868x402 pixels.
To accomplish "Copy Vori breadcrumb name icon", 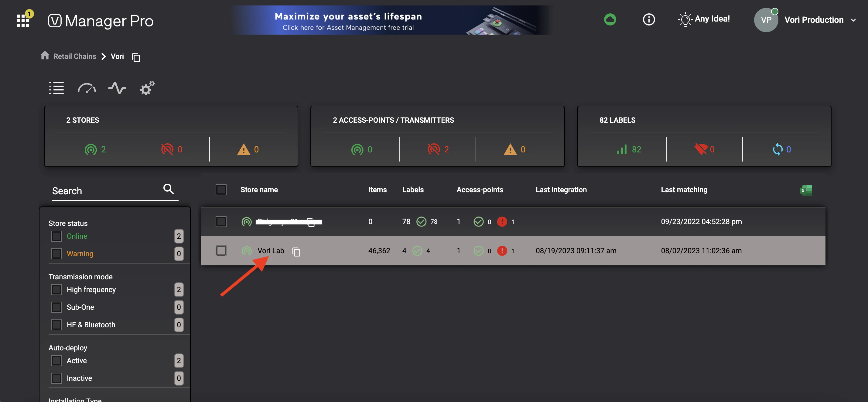I will tap(136, 58).
